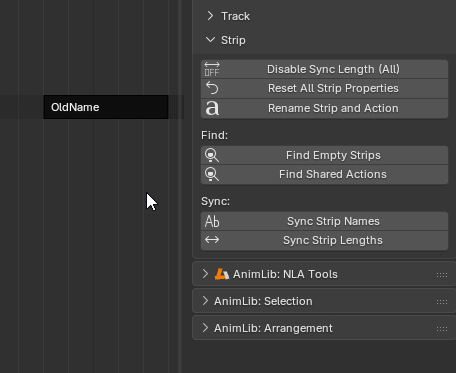Click the undo arrow icon for Reset Strip Properties
The width and height of the screenshot is (456, 373).
(x=212, y=88)
